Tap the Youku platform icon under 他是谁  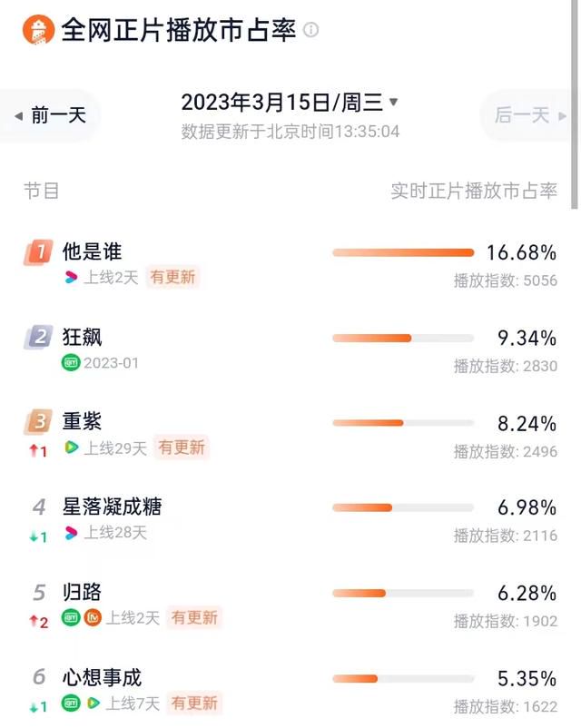click(71, 277)
